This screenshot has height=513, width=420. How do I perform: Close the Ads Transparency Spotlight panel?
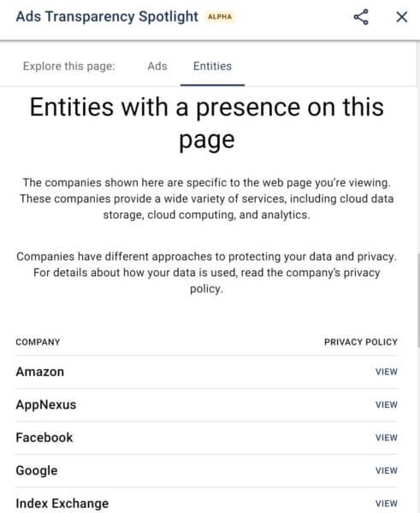(x=402, y=17)
